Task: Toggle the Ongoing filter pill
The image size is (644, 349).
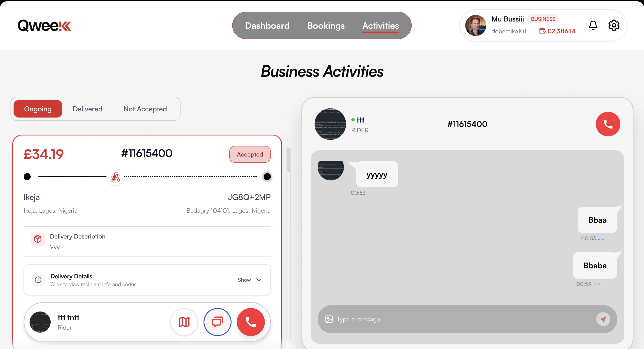Action: click(38, 109)
